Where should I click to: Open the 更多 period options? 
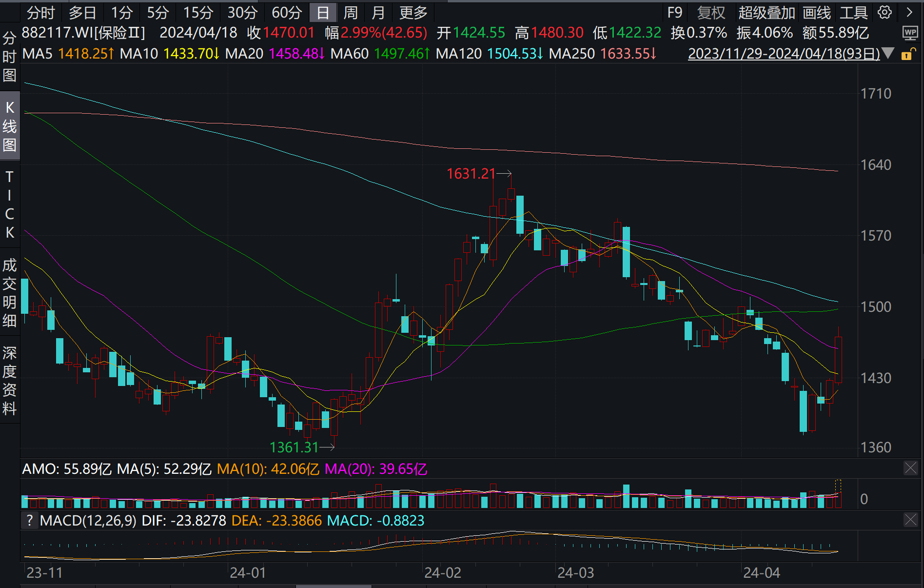click(413, 13)
